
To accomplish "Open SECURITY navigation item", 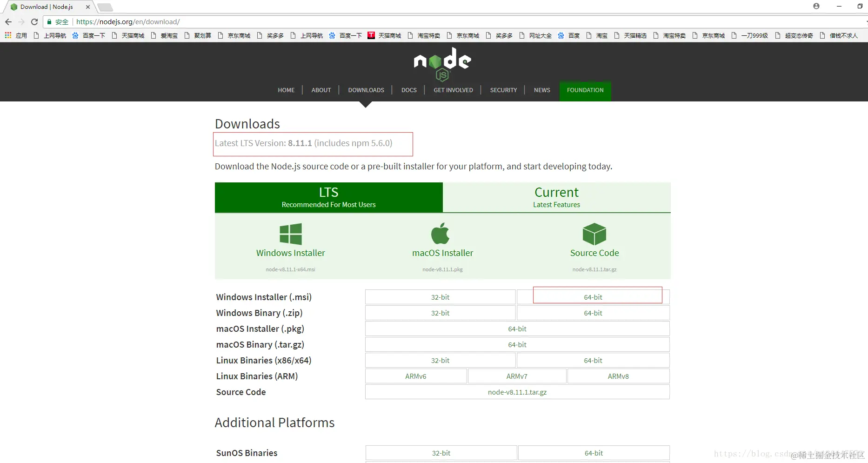I will 503,90.
